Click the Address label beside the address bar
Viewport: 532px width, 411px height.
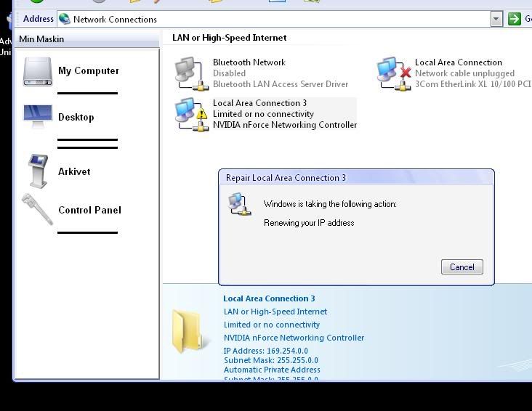[39, 19]
